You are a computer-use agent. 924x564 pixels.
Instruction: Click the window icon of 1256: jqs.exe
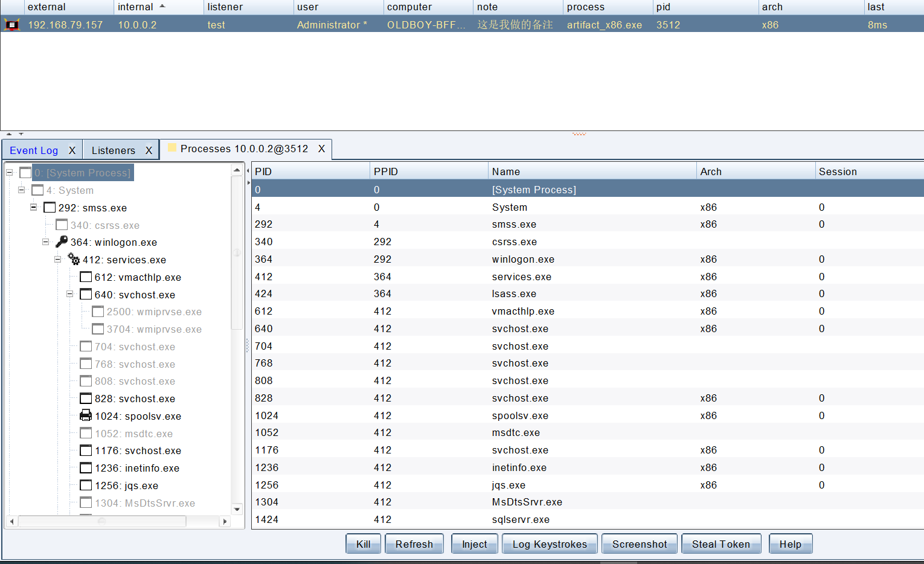[x=86, y=485]
